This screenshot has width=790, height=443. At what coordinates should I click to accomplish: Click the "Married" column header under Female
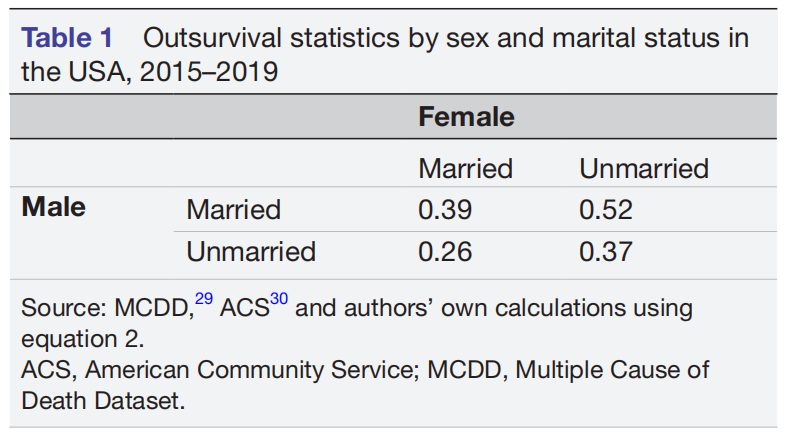[x=465, y=168]
